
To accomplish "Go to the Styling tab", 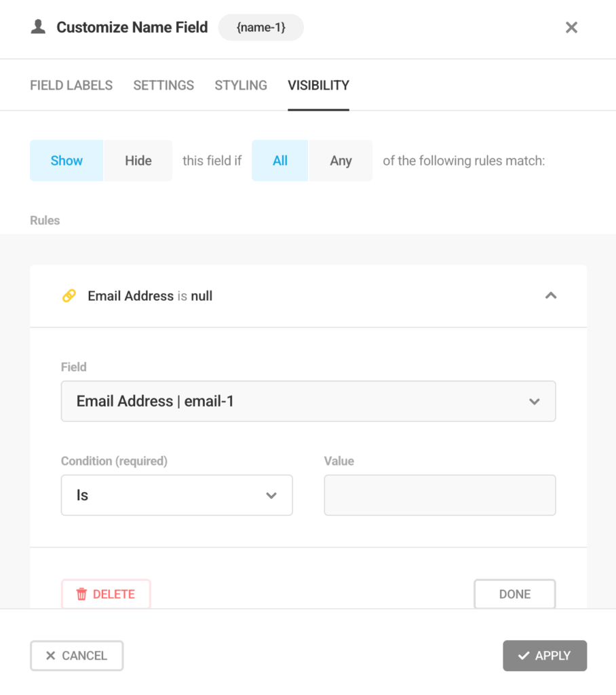I will [241, 86].
